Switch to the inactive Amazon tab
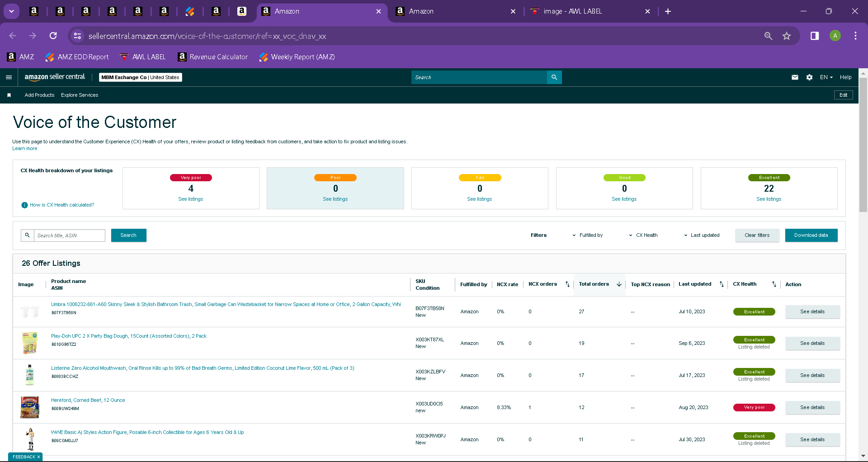This screenshot has height=462, width=868. point(456,11)
